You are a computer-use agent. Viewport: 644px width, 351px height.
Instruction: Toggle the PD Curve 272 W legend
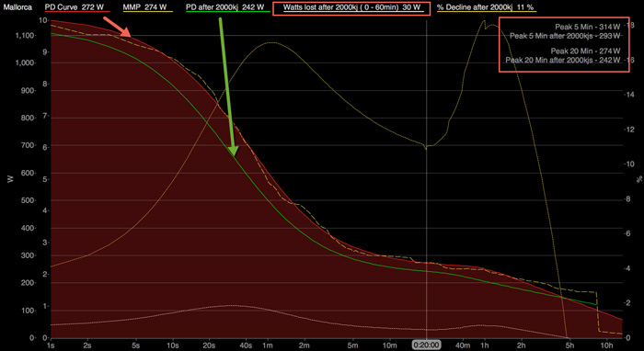click(77, 7)
